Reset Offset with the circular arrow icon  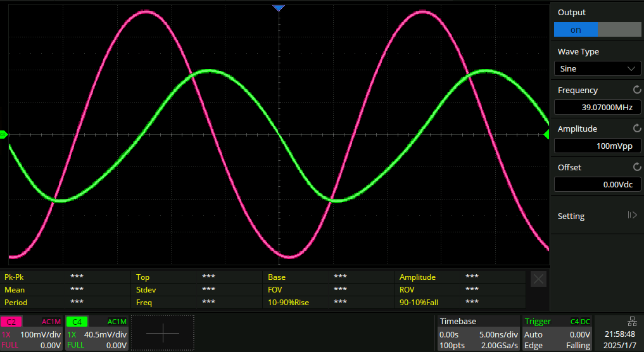coord(636,167)
